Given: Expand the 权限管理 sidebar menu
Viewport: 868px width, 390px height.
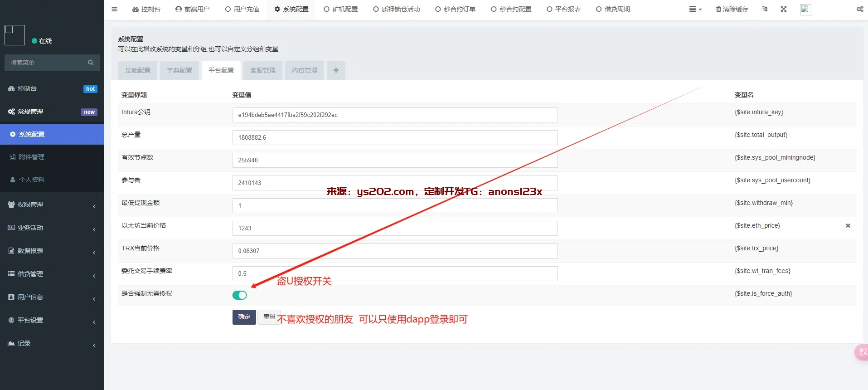Looking at the screenshot, I should (52, 205).
